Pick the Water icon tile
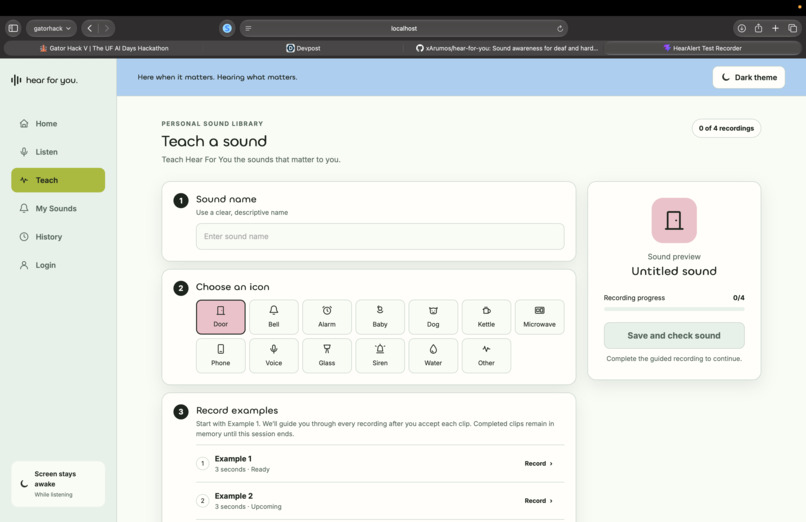The width and height of the screenshot is (806, 522). (433, 356)
